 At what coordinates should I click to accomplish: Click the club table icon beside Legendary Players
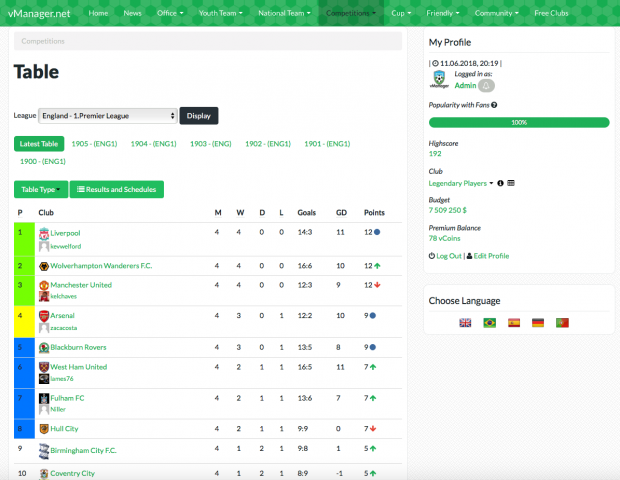click(511, 183)
